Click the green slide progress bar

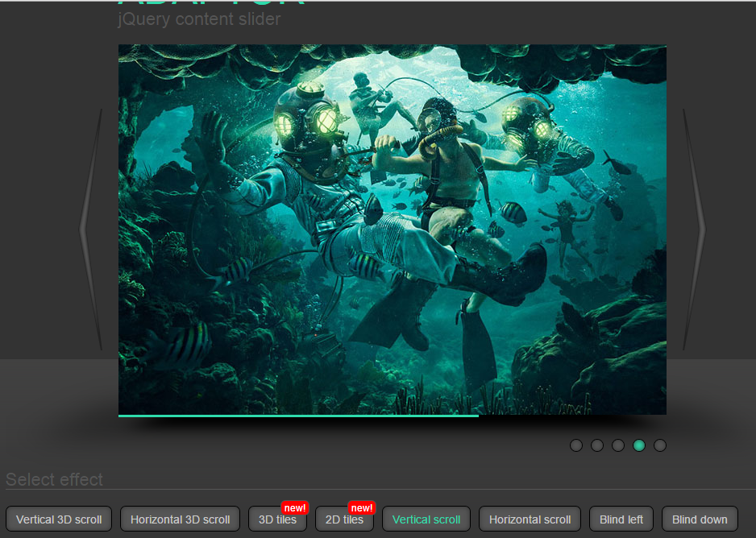click(298, 416)
